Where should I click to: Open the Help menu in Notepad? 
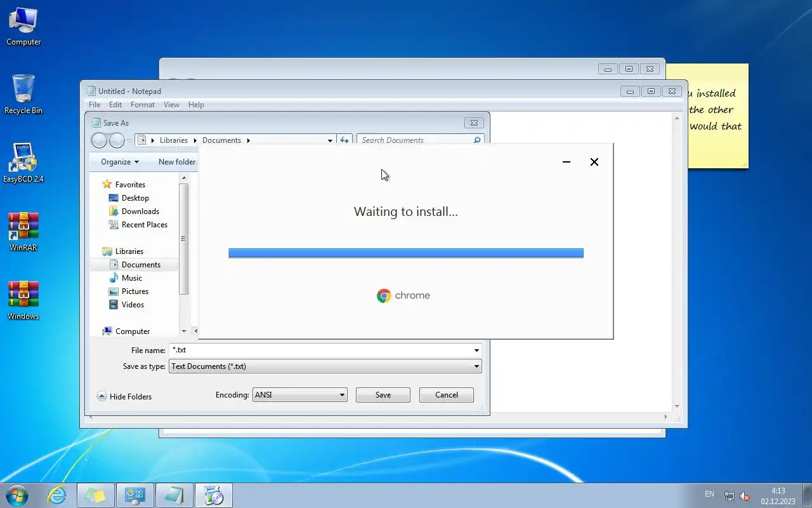pyautogui.click(x=196, y=105)
